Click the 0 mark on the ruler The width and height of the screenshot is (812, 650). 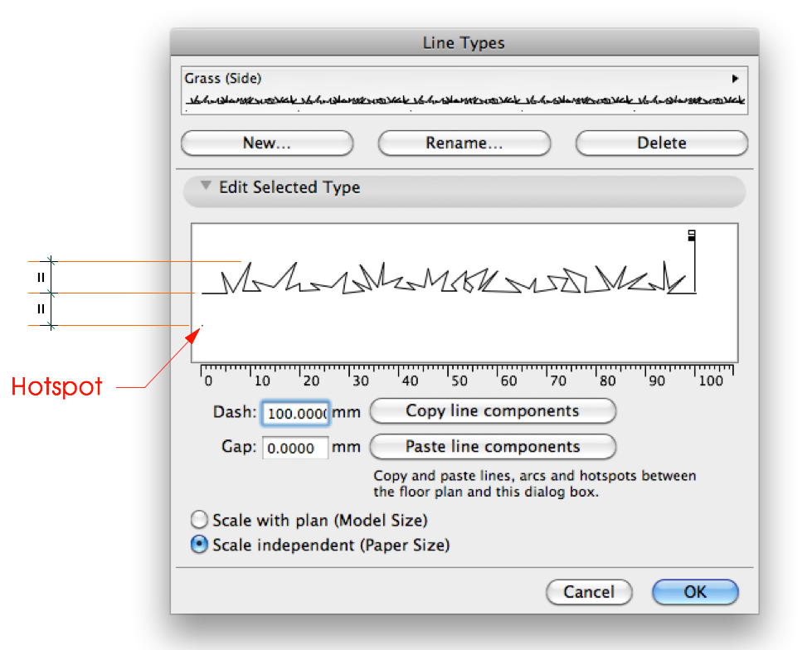pyautogui.click(x=208, y=381)
